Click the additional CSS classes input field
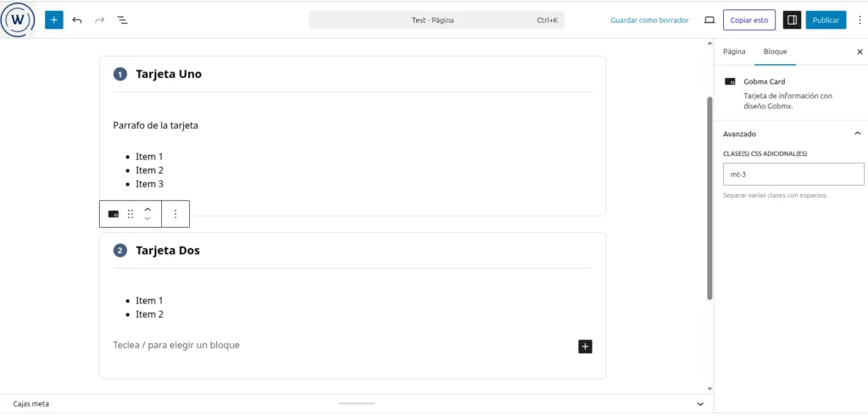 click(x=793, y=175)
